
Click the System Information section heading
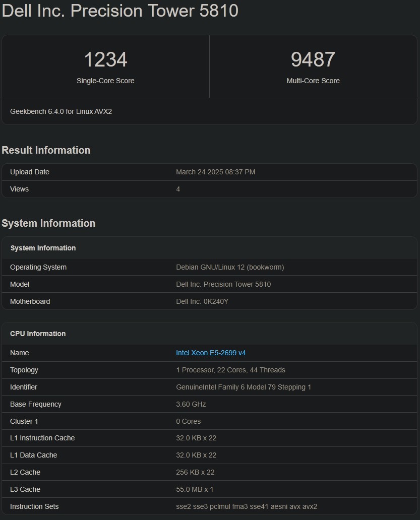coord(48,223)
